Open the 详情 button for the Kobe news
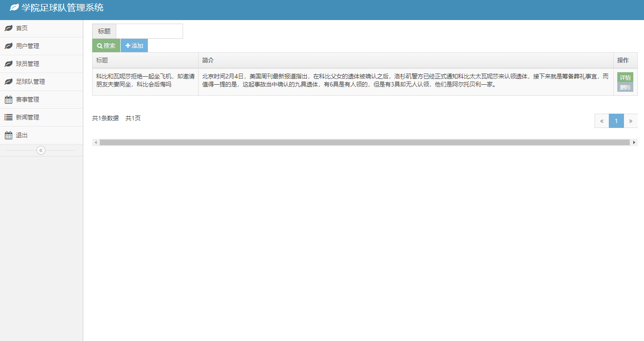The height and width of the screenshot is (341, 644). point(626,77)
